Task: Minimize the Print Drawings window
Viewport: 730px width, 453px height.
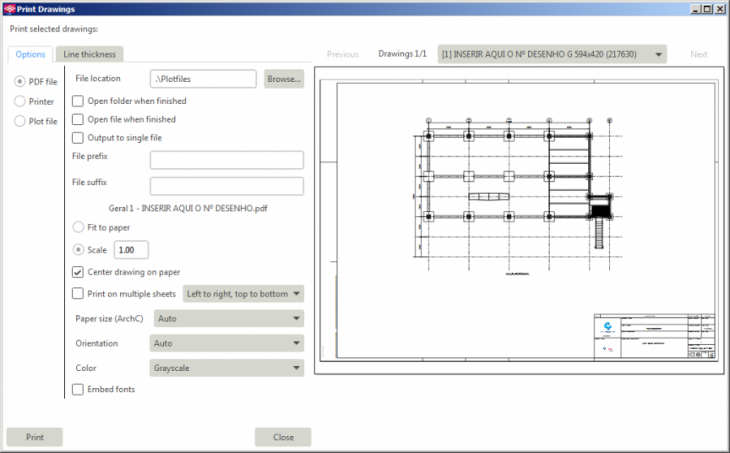Action: click(x=696, y=9)
